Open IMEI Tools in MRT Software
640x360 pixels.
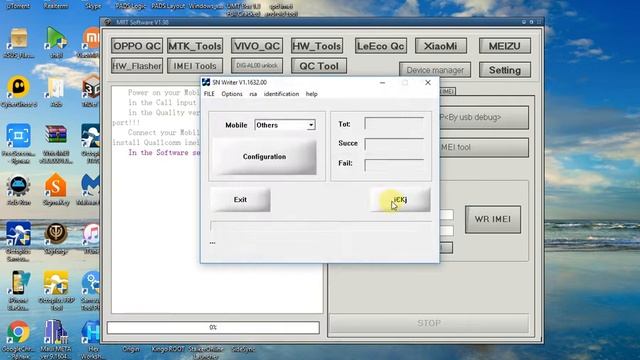coord(195,66)
